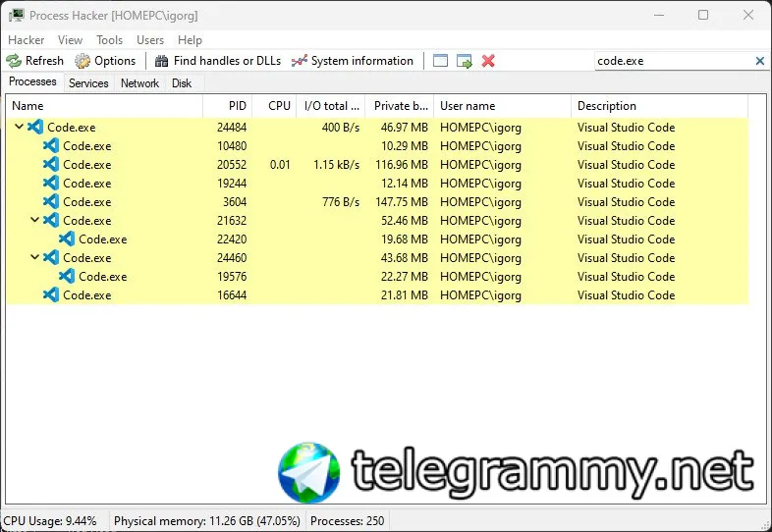Open the Hacker menu
The height and width of the screenshot is (532, 772).
27,40
